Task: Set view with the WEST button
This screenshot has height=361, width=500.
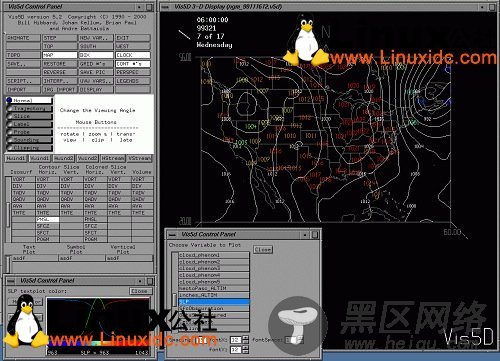Action: [133, 46]
